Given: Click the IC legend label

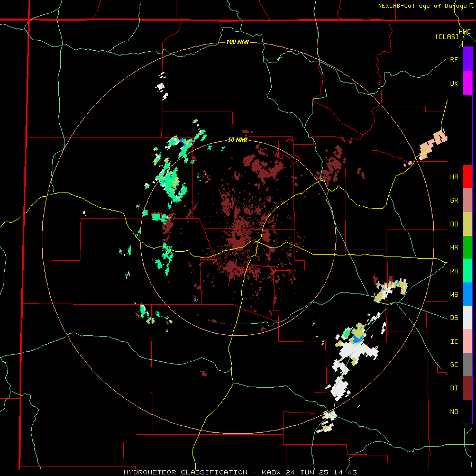Looking at the screenshot, I should (454, 342).
